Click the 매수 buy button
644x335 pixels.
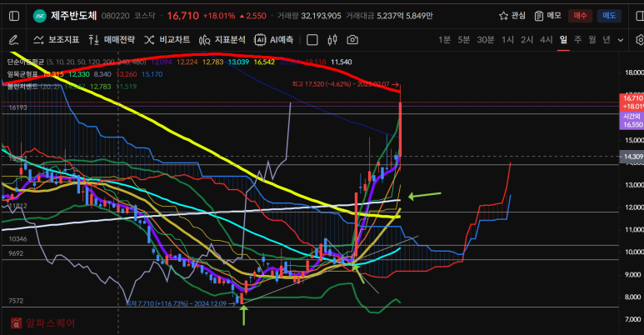click(x=580, y=16)
